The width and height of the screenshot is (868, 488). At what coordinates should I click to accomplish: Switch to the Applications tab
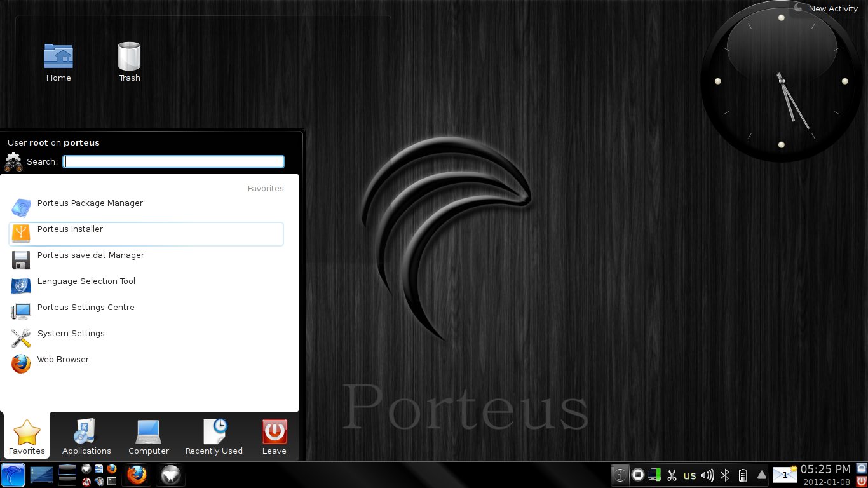pos(86,437)
